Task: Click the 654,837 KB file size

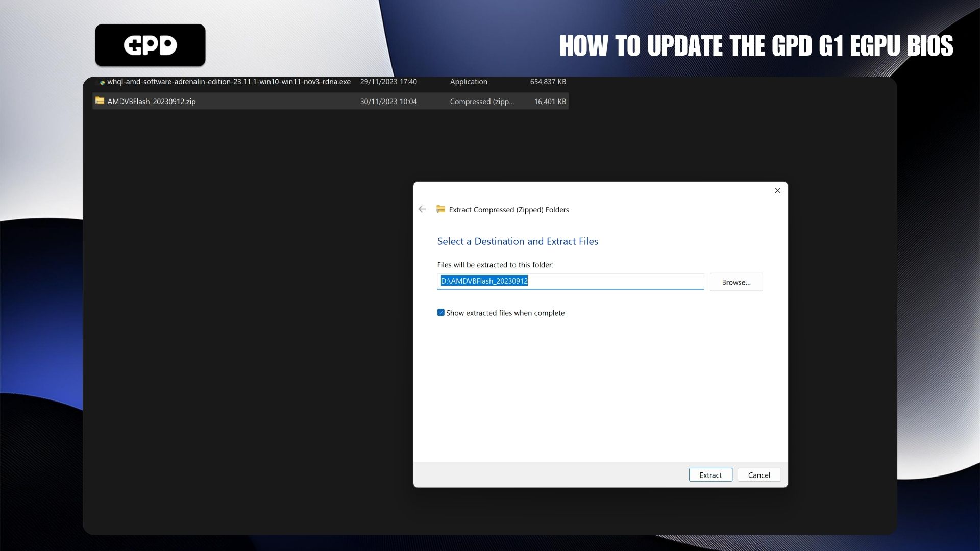Action: (x=548, y=82)
